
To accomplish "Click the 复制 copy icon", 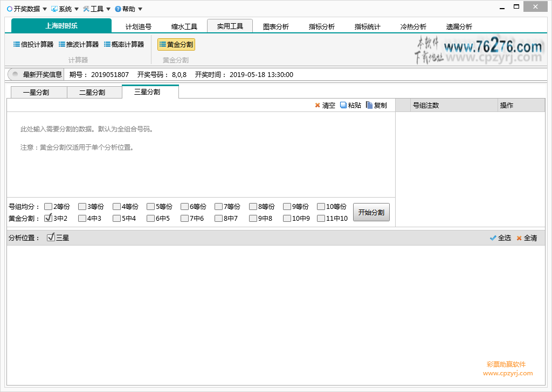I will click(369, 105).
